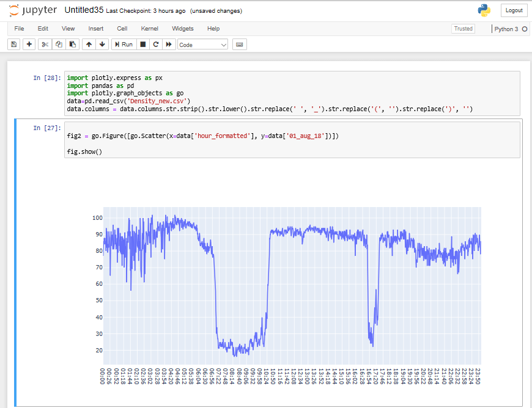Click the y-axis label 60
This screenshot has width=532, height=408.
(99, 283)
